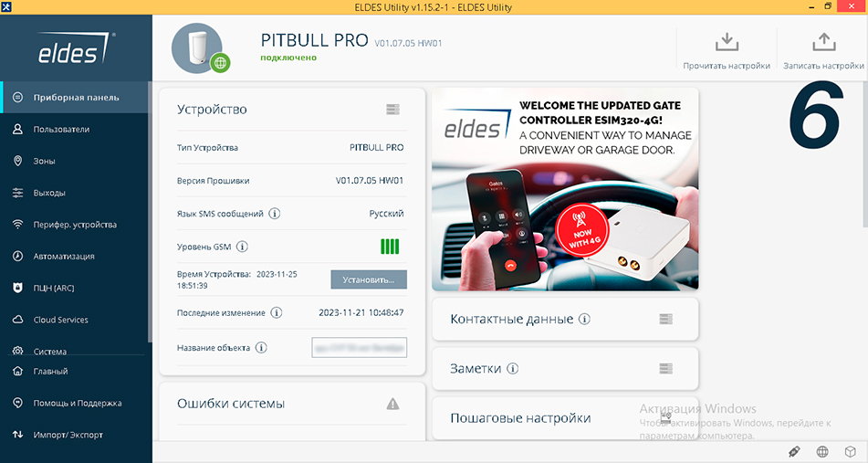
Task: Click the green globe connection badge
Action: [220, 63]
